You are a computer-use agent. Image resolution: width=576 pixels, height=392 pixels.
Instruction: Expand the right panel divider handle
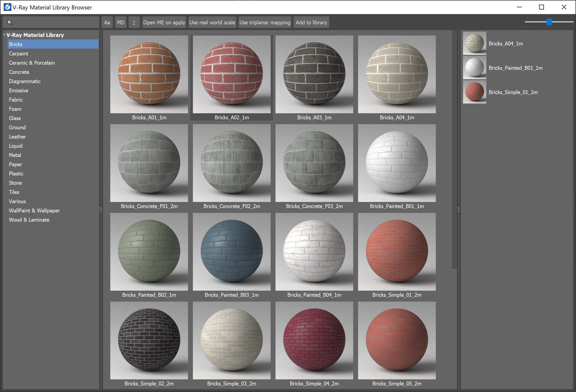tap(458, 210)
